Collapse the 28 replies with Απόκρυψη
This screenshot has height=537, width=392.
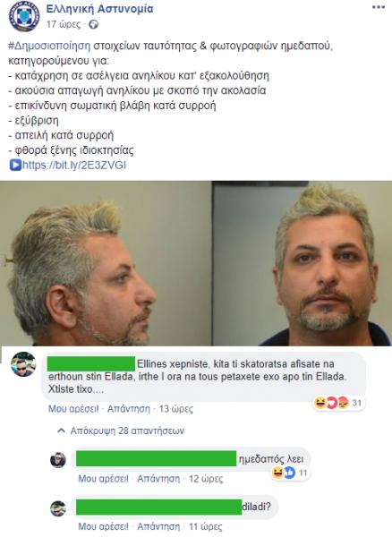click(127, 430)
